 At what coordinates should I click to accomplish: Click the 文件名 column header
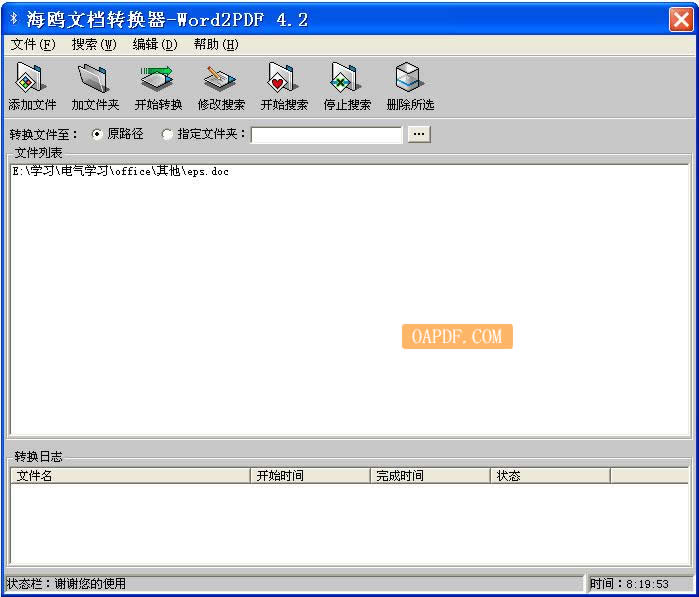(x=130, y=476)
